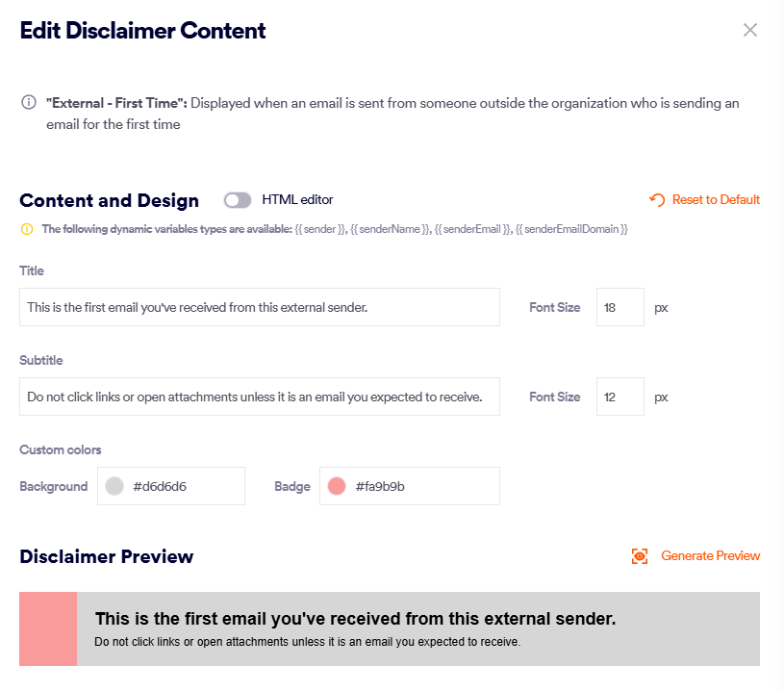Open the Badge color swatch picker
Screen dimensions: 784x692
click(x=337, y=486)
